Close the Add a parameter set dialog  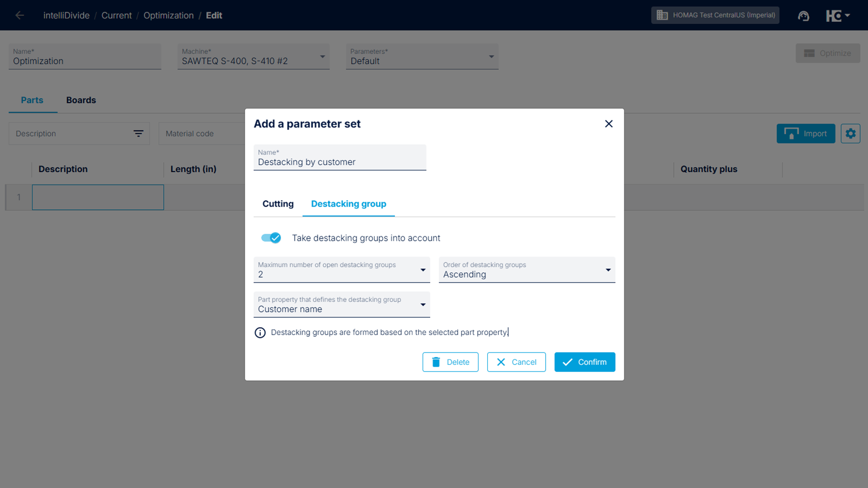point(609,124)
